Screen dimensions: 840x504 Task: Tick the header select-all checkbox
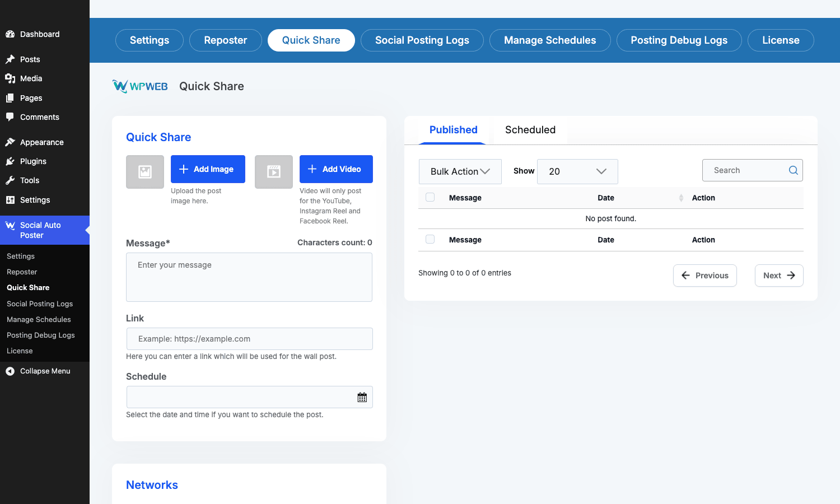coord(430,197)
